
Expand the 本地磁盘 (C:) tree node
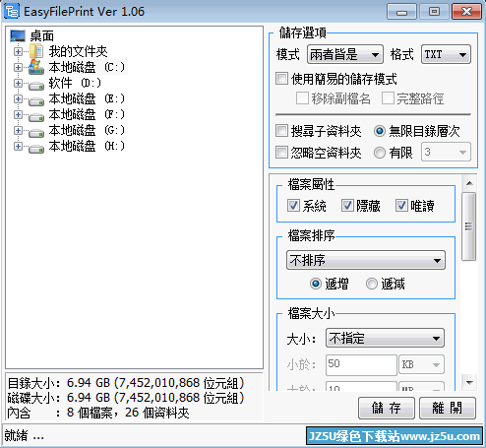pyautogui.click(x=18, y=67)
